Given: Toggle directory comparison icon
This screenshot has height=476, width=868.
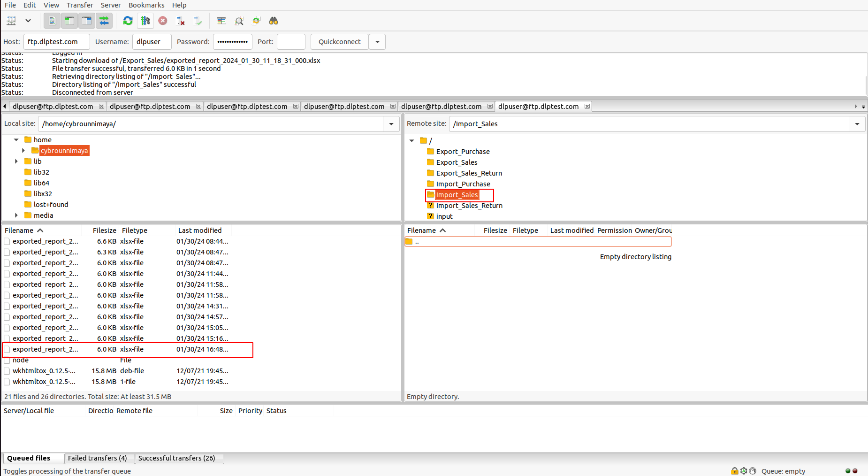Looking at the screenshot, I should pos(239,21).
